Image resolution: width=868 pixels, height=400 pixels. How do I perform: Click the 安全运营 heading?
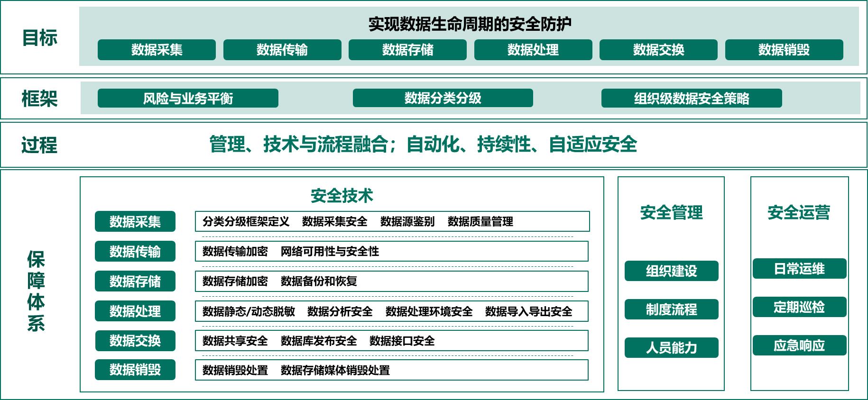tap(799, 212)
